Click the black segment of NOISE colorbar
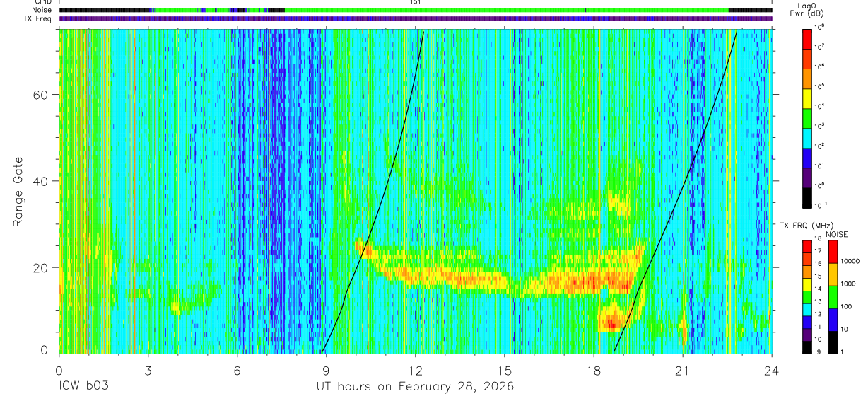The image size is (868, 401). click(833, 342)
